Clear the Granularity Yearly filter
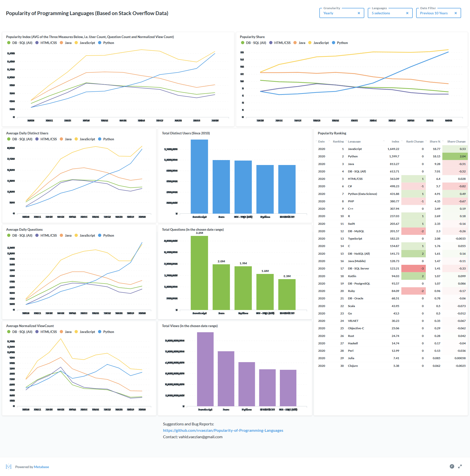470x476 pixels. (x=359, y=13)
